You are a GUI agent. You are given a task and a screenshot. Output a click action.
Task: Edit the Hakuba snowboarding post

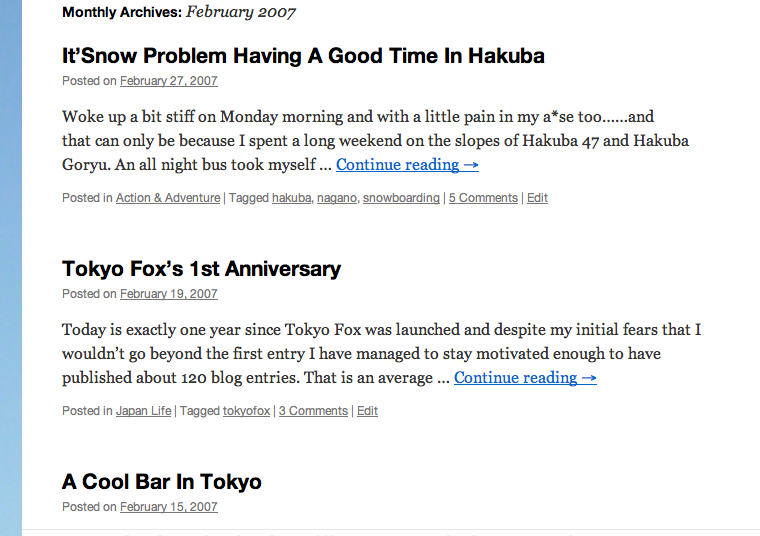click(537, 198)
